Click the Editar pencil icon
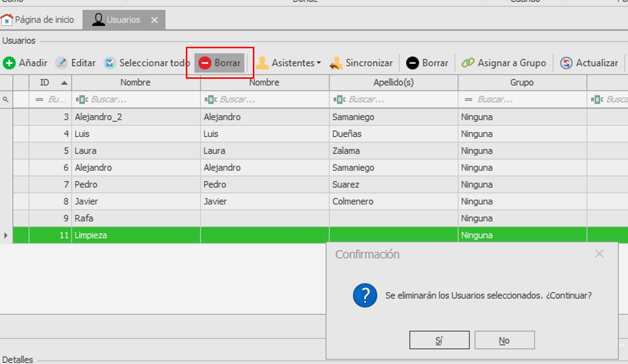The width and height of the screenshot is (628, 364). point(62,63)
